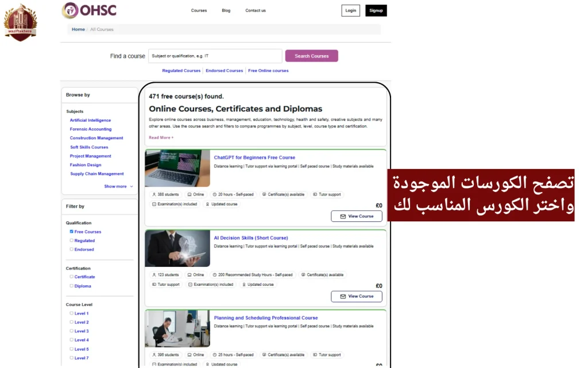Screen dimensions: 588x368
Task: Select the Artificial Intelligence subject
Action: coord(90,120)
